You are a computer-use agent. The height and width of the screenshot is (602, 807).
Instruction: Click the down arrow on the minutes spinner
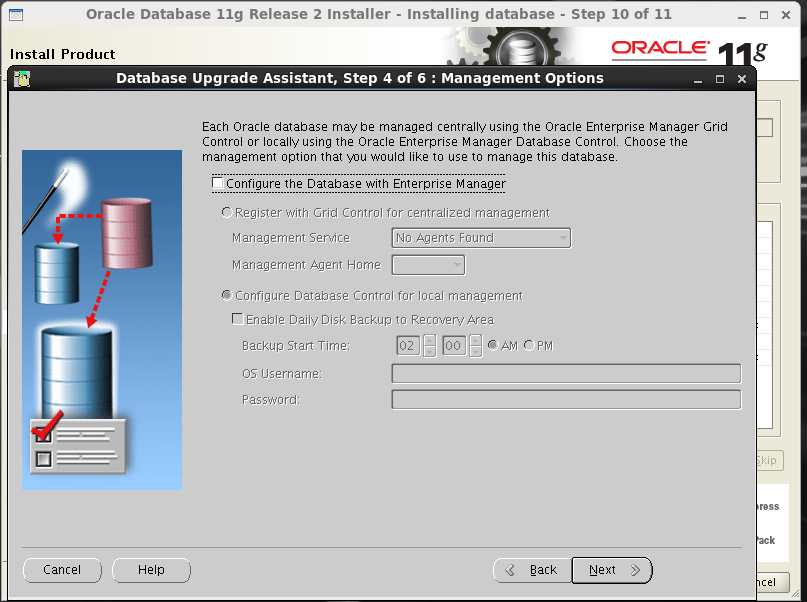pos(473,349)
